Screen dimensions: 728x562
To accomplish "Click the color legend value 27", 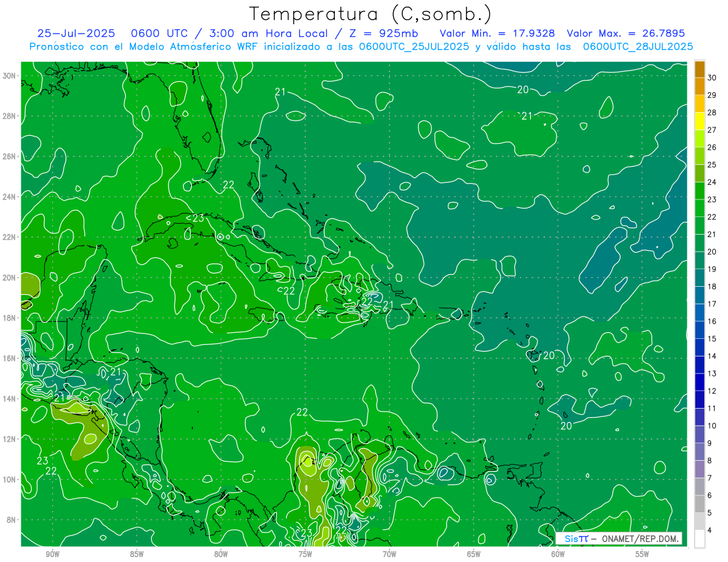I will [712, 130].
